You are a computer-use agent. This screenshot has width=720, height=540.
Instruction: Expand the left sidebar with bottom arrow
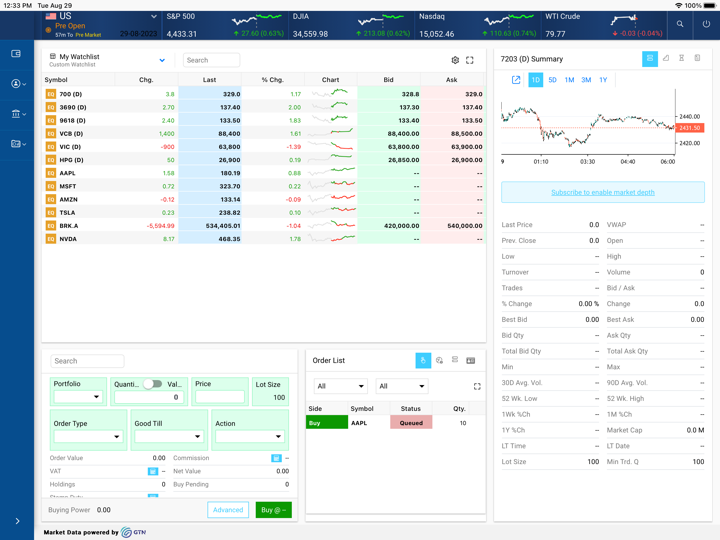click(x=17, y=521)
